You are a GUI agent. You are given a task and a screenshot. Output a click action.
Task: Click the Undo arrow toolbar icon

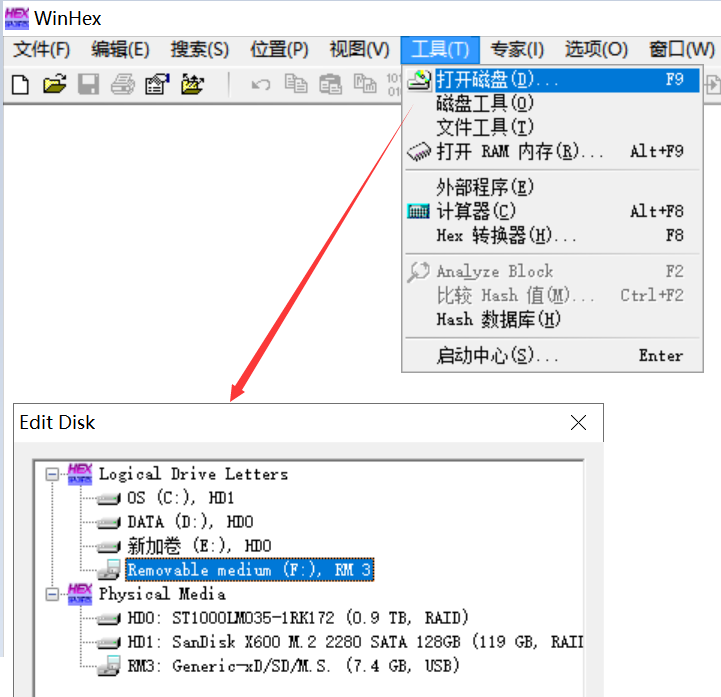point(261,85)
